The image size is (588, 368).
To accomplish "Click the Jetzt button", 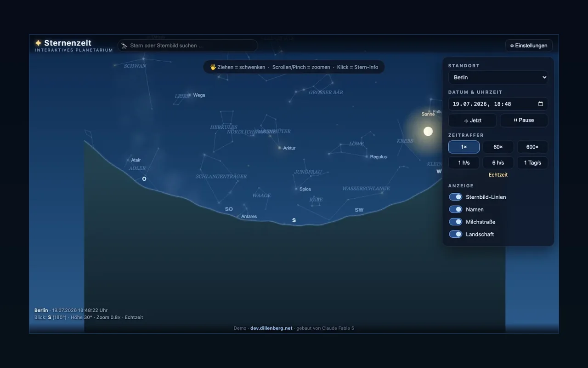I will [x=473, y=121].
